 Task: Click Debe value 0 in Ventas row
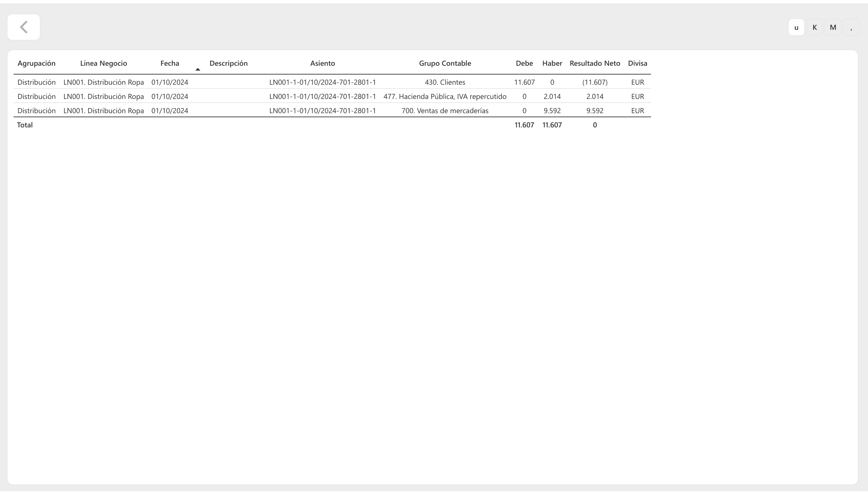(x=524, y=111)
